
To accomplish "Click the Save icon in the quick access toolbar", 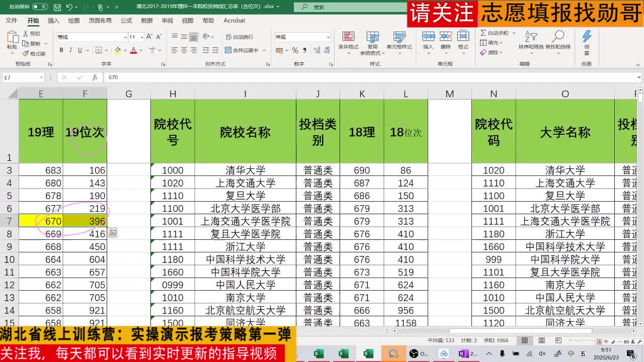I will pos(57,7).
